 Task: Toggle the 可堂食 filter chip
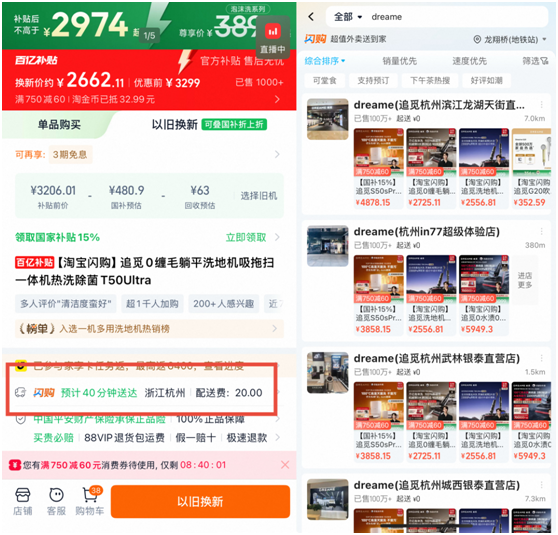tap(325, 80)
